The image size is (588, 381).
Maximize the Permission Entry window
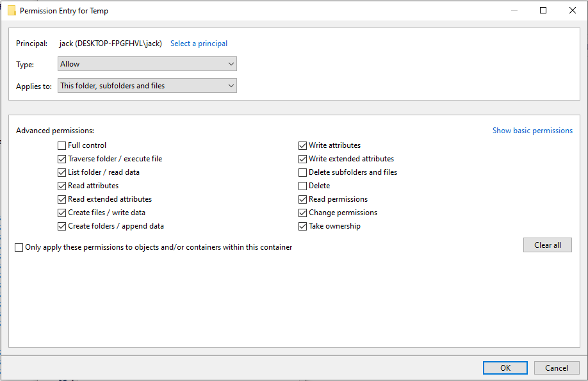(x=543, y=11)
